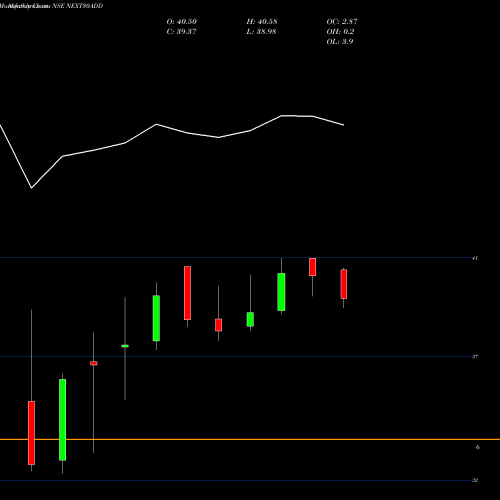Select the leftmost red candle
Screen dimensions: 500x500
pos(31,433)
